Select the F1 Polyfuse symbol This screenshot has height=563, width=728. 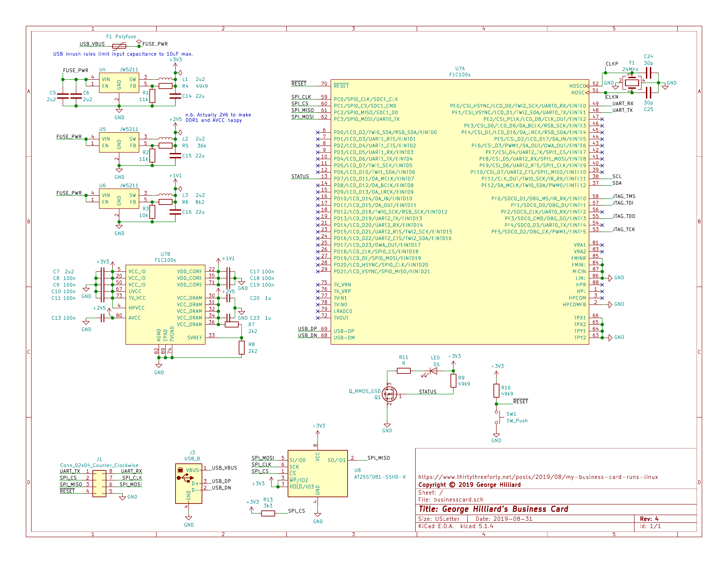click(119, 46)
